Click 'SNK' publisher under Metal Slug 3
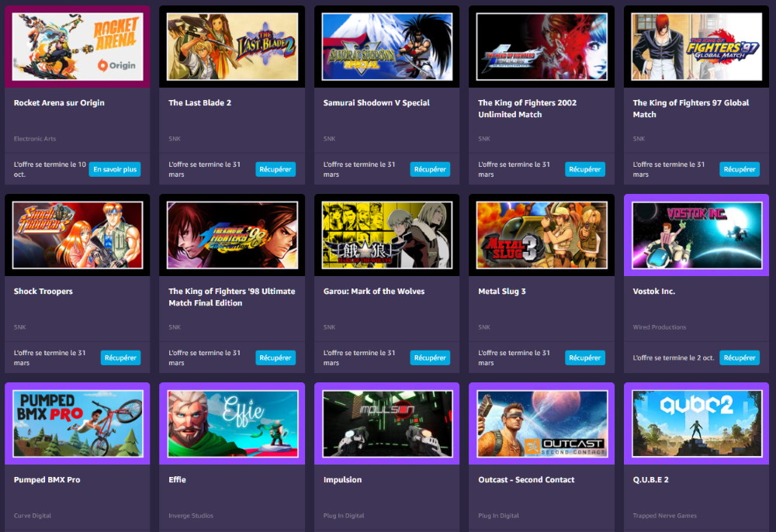This screenshot has height=532, width=776. [x=484, y=327]
